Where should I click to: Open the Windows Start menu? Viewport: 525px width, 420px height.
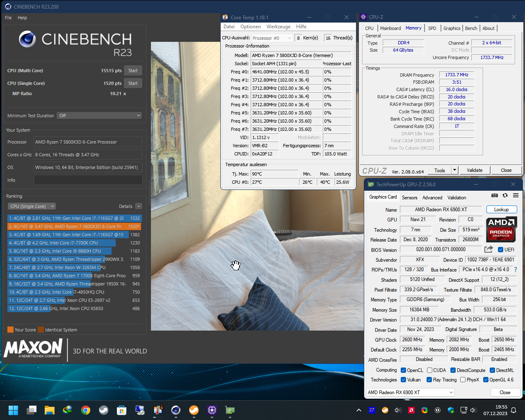[x=13, y=410]
